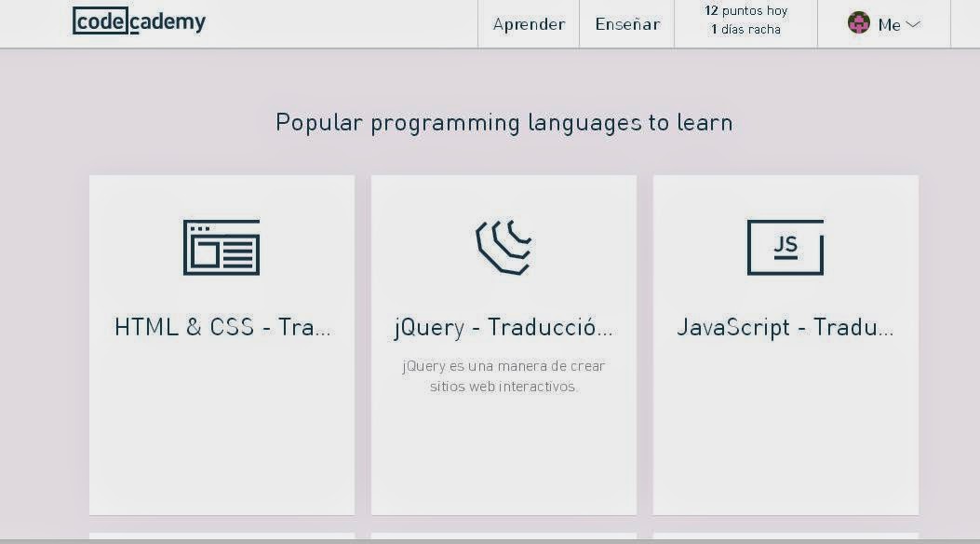Open the JavaScript - Tradu... course title
Viewport: 980px width, 544px height.
[x=785, y=327]
